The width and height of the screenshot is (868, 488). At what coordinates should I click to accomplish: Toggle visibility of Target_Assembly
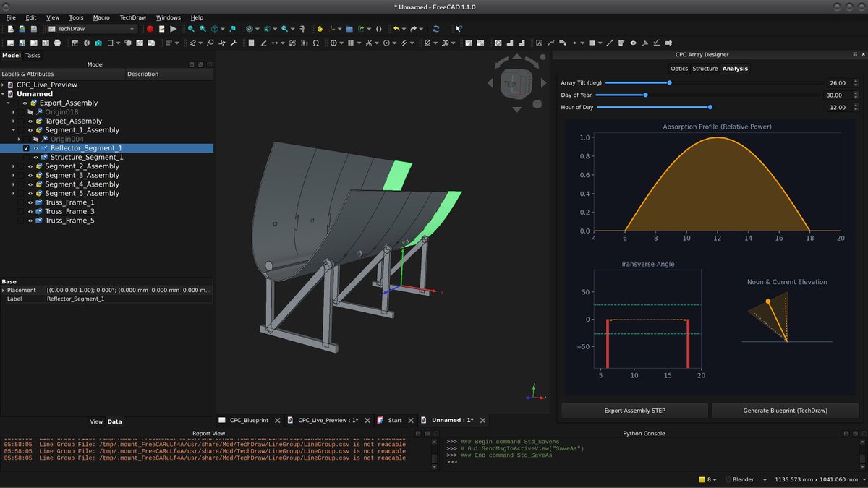(x=30, y=121)
